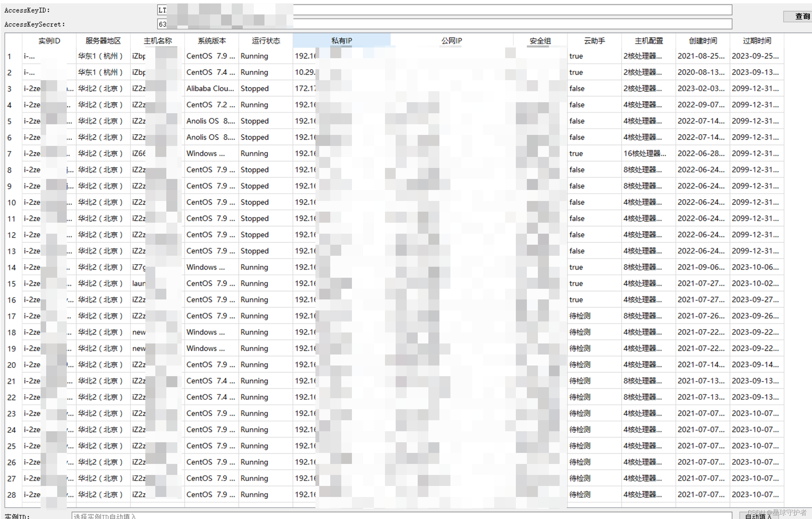Image resolution: width=812 pixels, height=519 pixels.
Task: Click the 服务器地区 column header
Action: pyautogui.click(x=103, y=40)
